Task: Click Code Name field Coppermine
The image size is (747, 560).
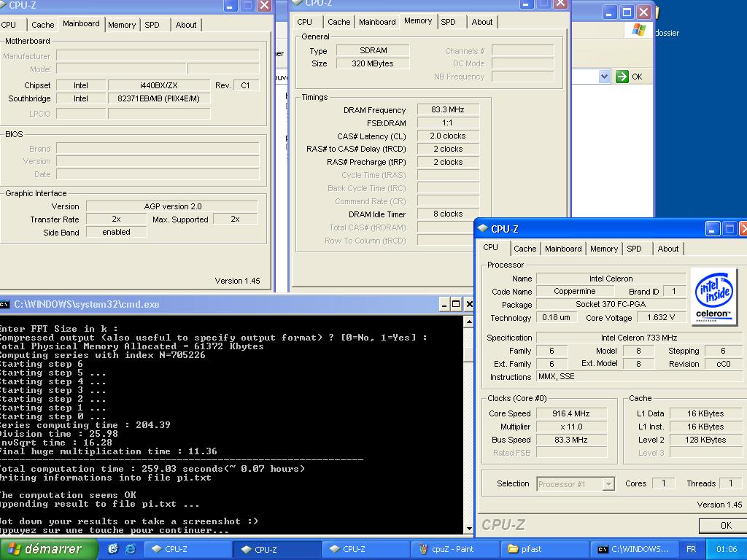Action: (x=575, y=291)
